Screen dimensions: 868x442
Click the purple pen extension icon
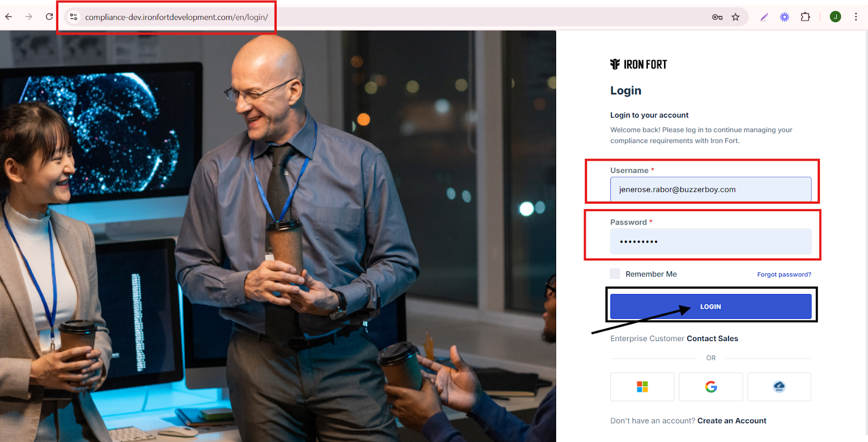(x=764, y=17)
